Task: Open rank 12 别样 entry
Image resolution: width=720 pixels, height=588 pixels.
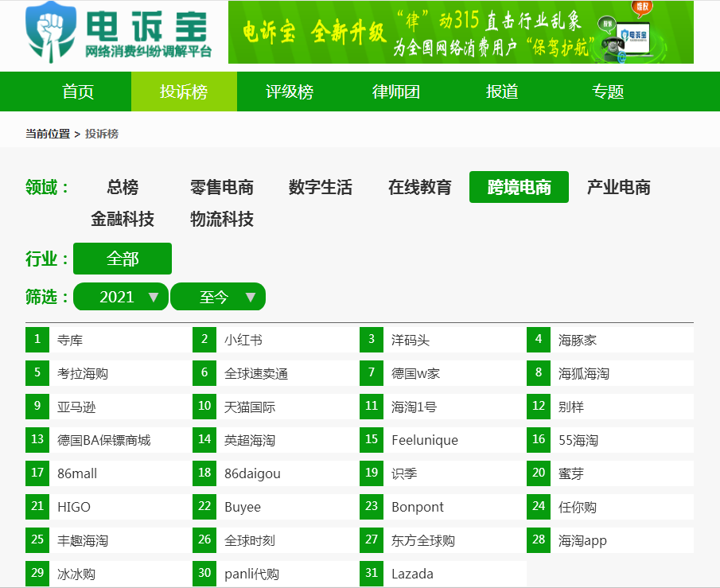Action: [610, 407]
